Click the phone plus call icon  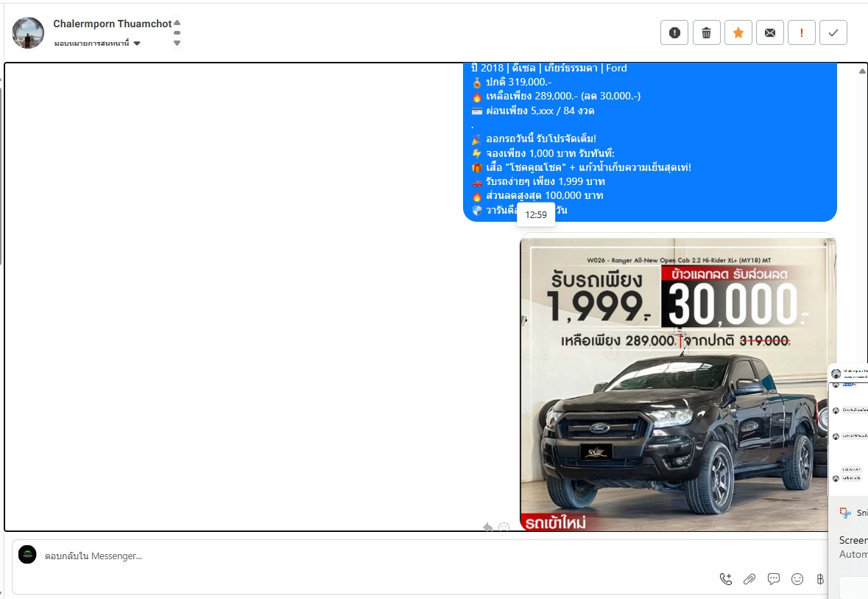[x=726, y=579]
